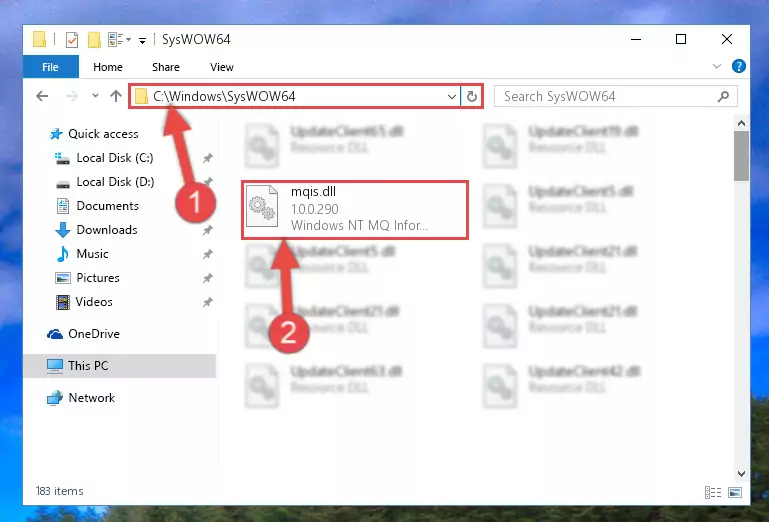This screenshot has height=522, width=769.
Task: Open the address bar history dropdown
Action: click(x=452, y=97)
